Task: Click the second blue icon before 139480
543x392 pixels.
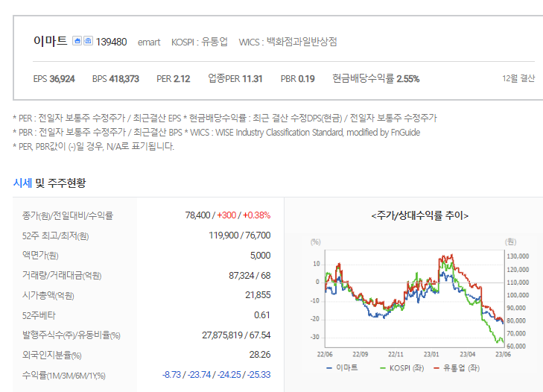Action: [x=89, y=41]
